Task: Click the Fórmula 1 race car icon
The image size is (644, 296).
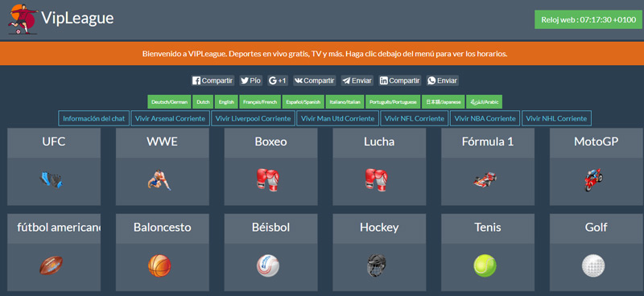Action: [485, 180]
